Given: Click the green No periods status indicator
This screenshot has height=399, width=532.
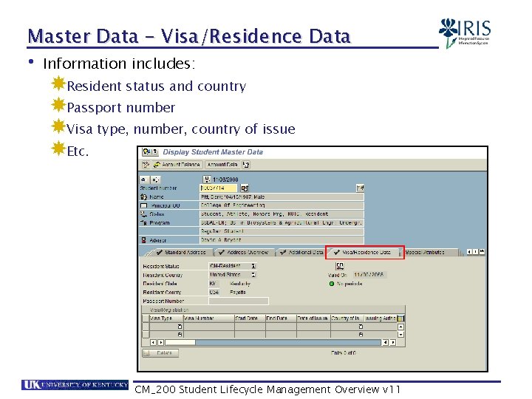Looking at the screenshot, I should coord(332,284).
